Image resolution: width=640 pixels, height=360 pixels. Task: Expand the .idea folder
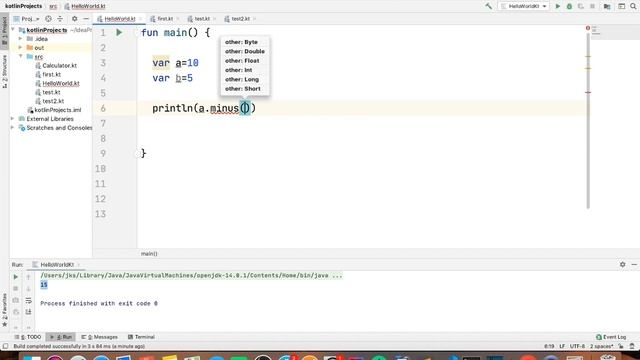point(20,39)
